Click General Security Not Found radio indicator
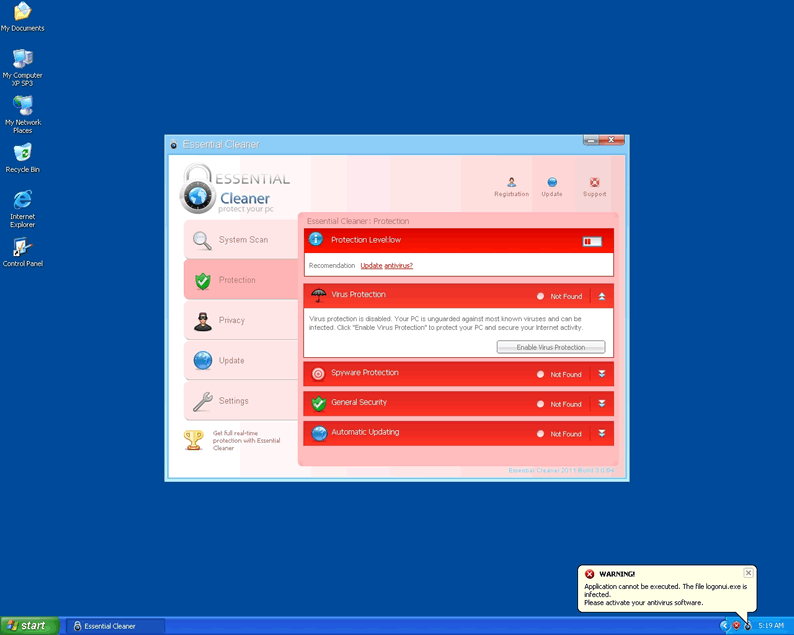 (x=540, y=404)
